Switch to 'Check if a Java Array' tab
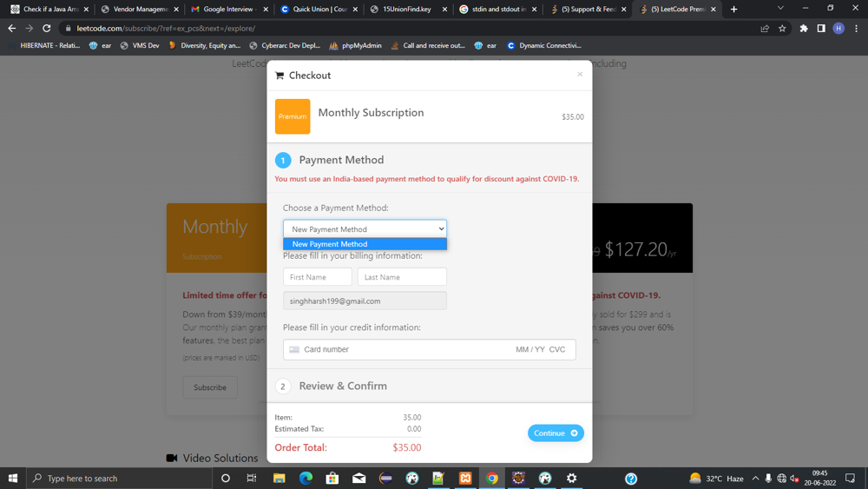 tap(47, 9)
